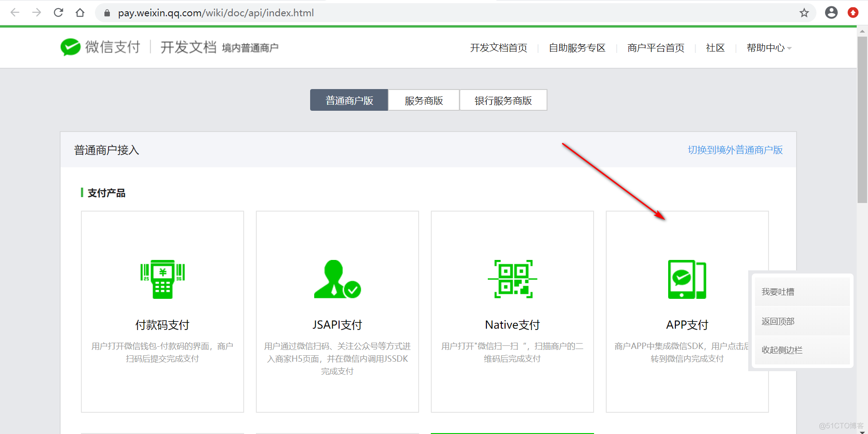Click the JSAPI支付 description text

point(337,359)
